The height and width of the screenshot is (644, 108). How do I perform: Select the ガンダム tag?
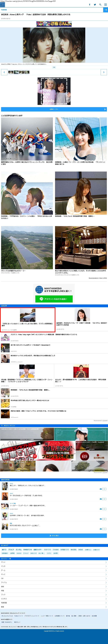[x=18, y=550]
